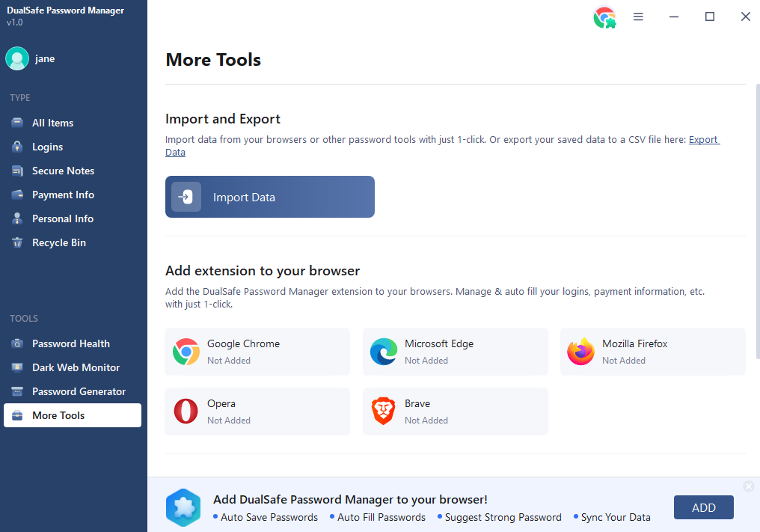Open the hamburger menu
The height and width of the screenshot is (532, 760).
point(638,16)
